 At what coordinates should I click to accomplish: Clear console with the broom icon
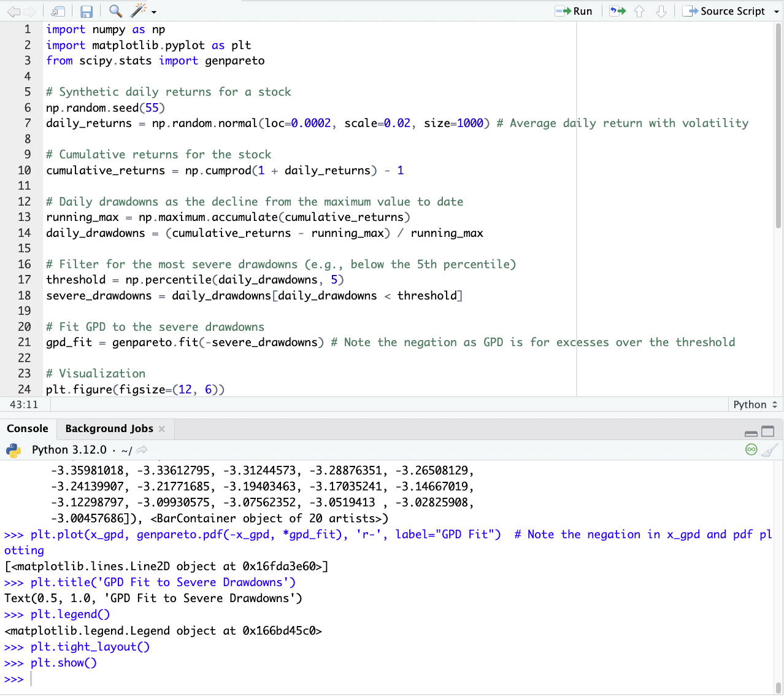pos(769,450)
